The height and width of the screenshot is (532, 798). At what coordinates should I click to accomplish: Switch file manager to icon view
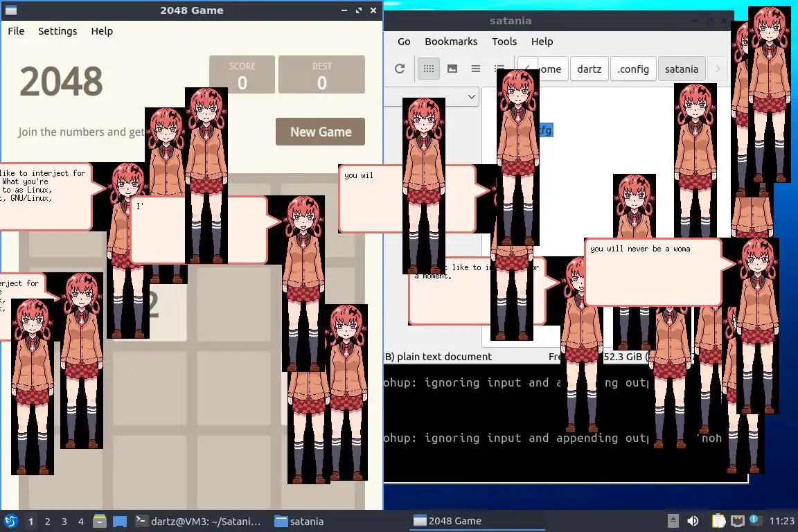click(x=429, y=69)
